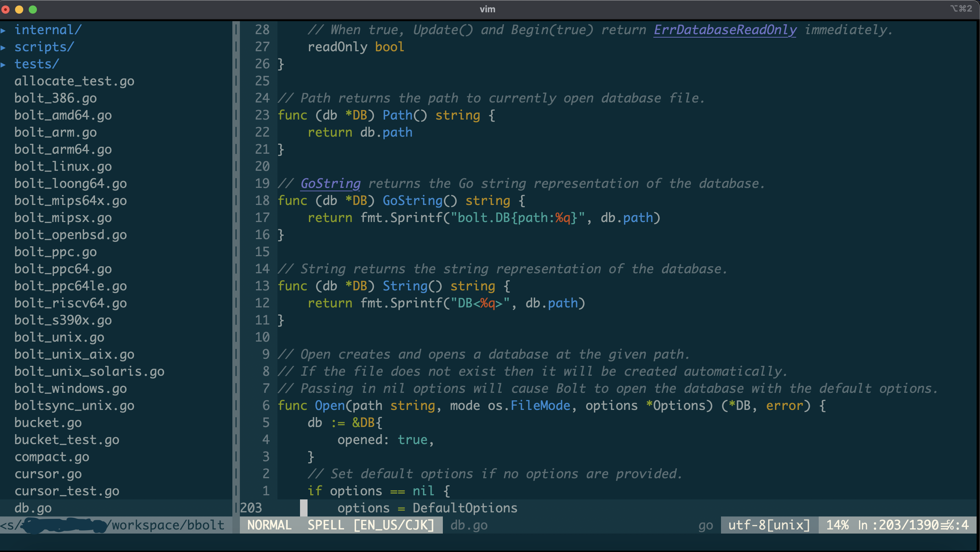Open the tests/ directory entry

(x=37, y=64)
